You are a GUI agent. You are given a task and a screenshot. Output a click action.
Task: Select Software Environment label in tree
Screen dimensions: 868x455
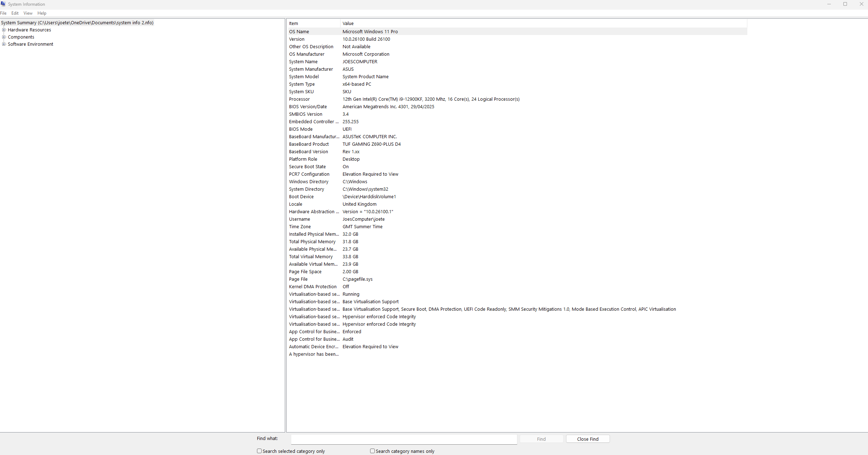30,44
